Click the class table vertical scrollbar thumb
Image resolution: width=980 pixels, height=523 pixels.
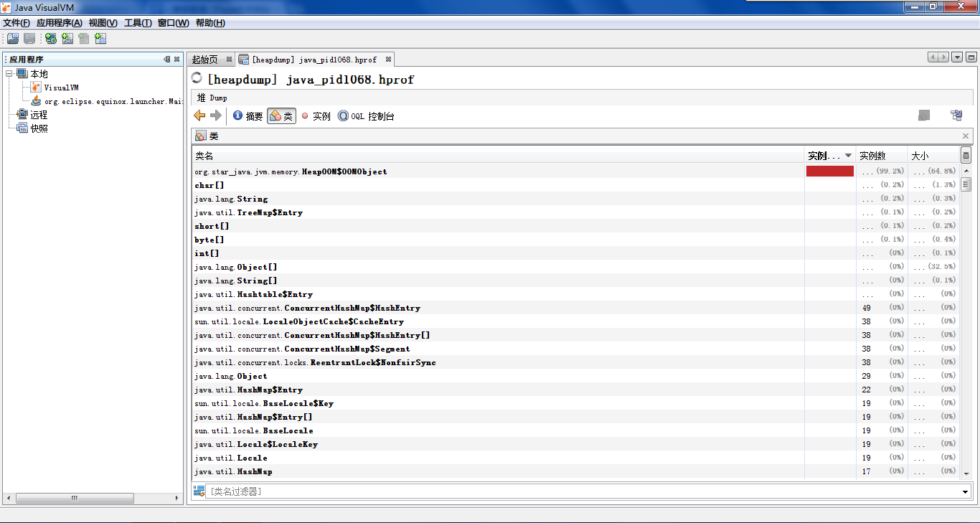(966, 184)
